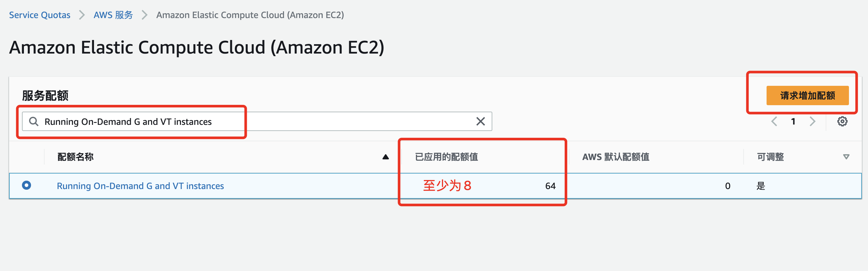Open table preferences gear icon
Image resolution: width=868 pixels, height=271 pixels.
(x=842, y=122)
